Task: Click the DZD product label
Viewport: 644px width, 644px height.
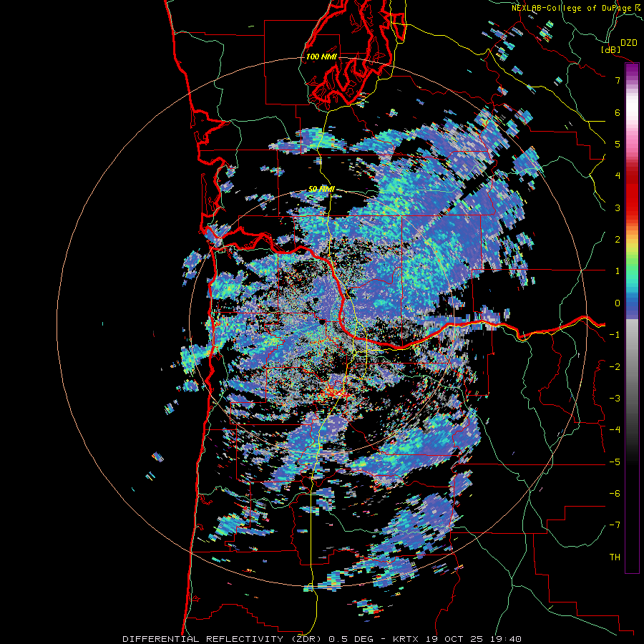Action: (x=629, y=43)
